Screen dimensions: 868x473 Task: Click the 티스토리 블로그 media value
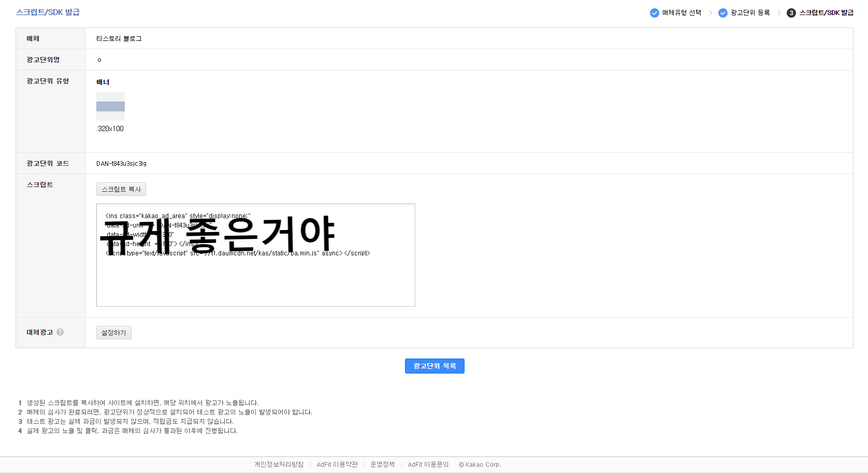point(119,39)
